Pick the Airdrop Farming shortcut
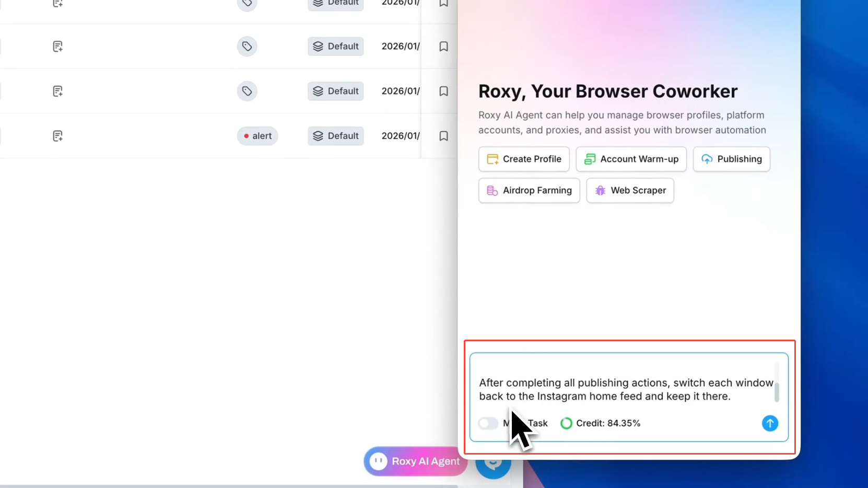868x488 pixels. pos(529,191)
